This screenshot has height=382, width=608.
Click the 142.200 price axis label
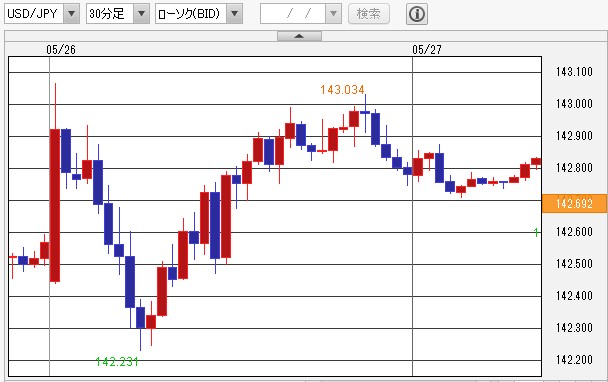click(x=574, y=360)
